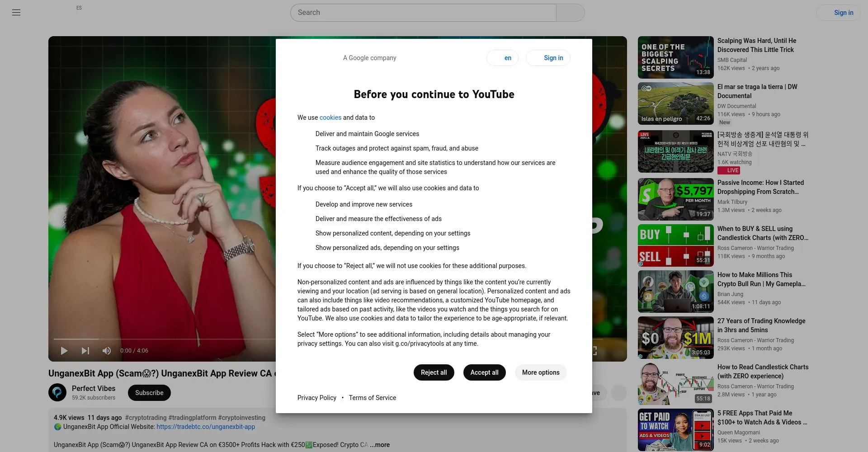Open 'When to BUY & SELL using Candlestick' title
Screen dimensions: 868x452
pos(763,233)
